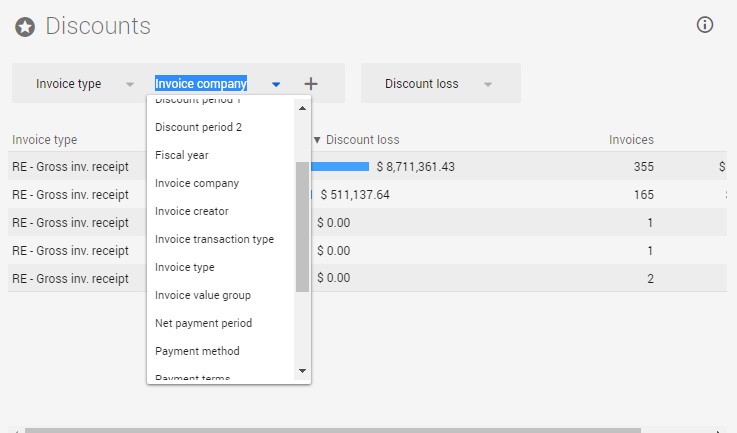Image resolution: width=737 pixels, height=433 pixels.
Task: Expand the Invoice type dropdown arrow
Action: point(129,84)
